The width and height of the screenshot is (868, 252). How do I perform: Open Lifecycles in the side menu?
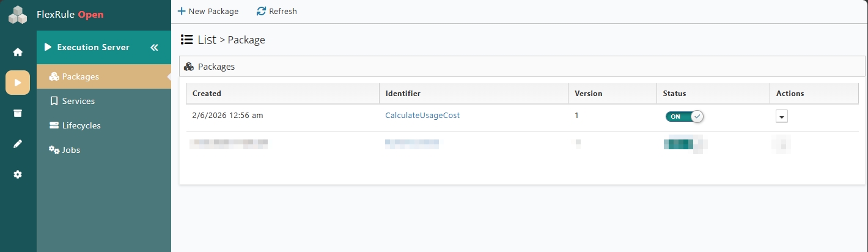pyautogui.click(x=104, y=125)
